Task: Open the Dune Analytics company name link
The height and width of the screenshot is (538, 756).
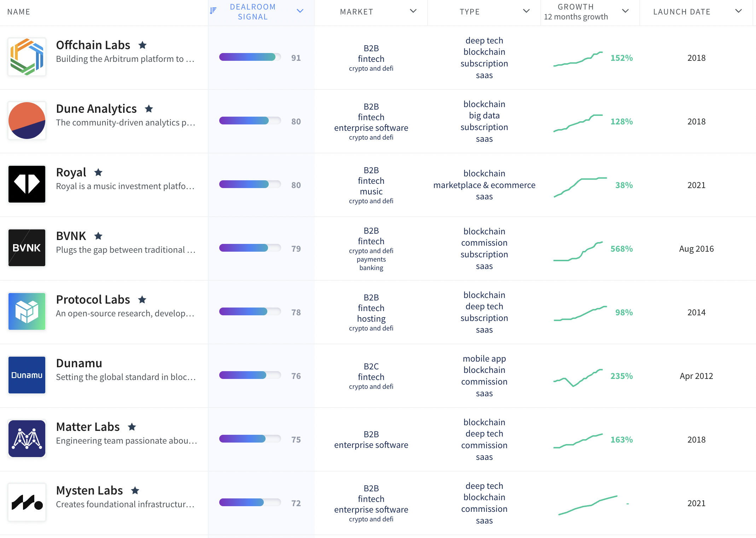Action: pos(96,109)
